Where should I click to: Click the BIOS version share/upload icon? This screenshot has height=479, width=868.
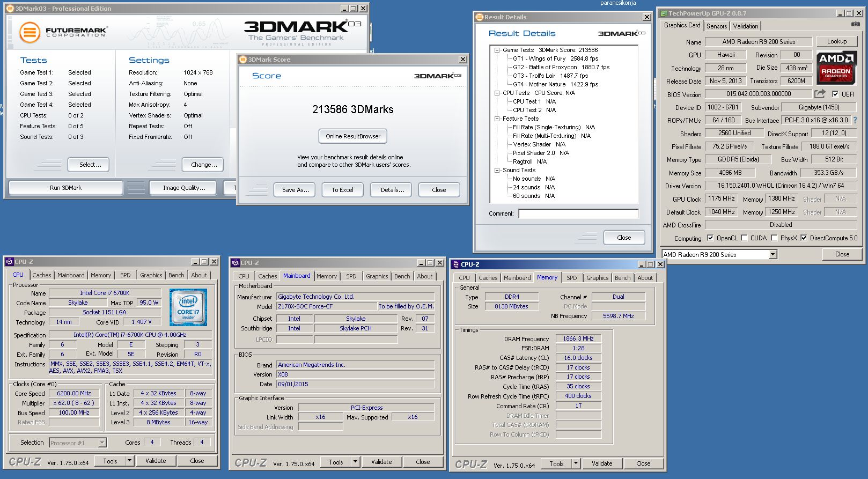tap(819, 94)
